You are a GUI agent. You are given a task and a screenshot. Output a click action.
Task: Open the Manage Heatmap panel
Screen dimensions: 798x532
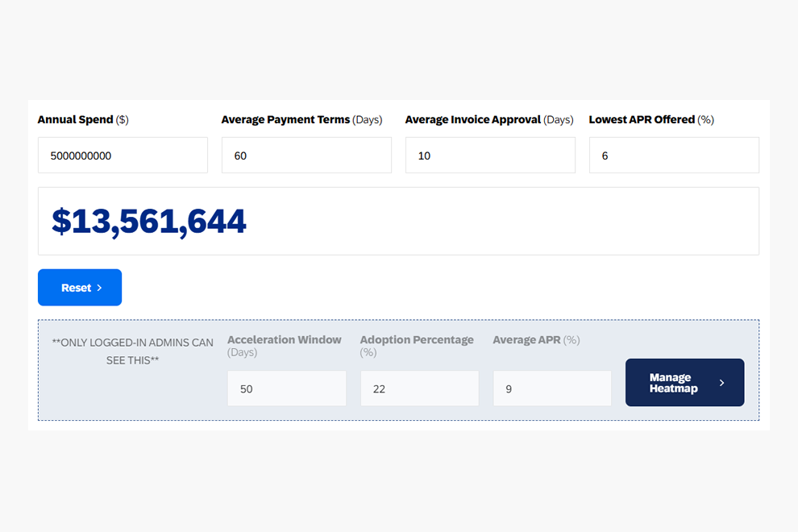684,382
